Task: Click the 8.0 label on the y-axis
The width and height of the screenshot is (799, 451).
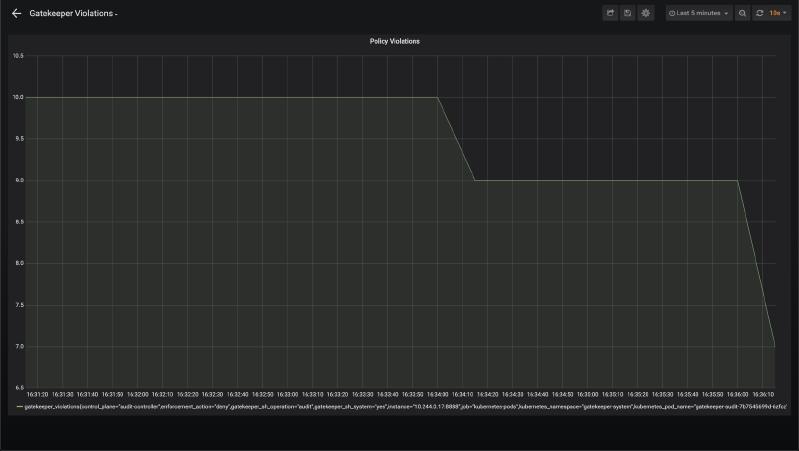Action: click(18, 263)
